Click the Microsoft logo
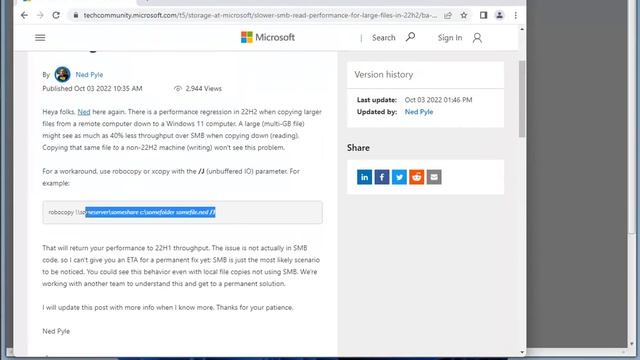This screenshot has width=640, height=360. pos(268,37)
